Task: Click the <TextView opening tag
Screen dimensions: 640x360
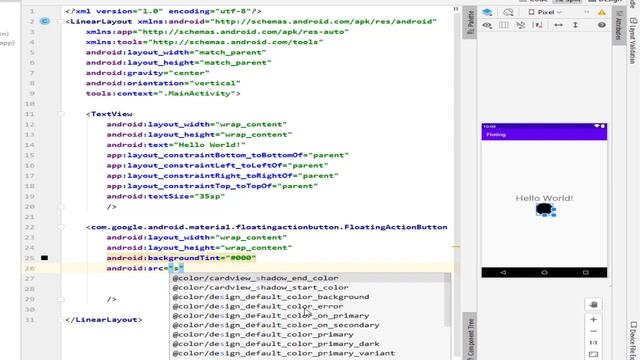Action: click(x=109, y=114)
